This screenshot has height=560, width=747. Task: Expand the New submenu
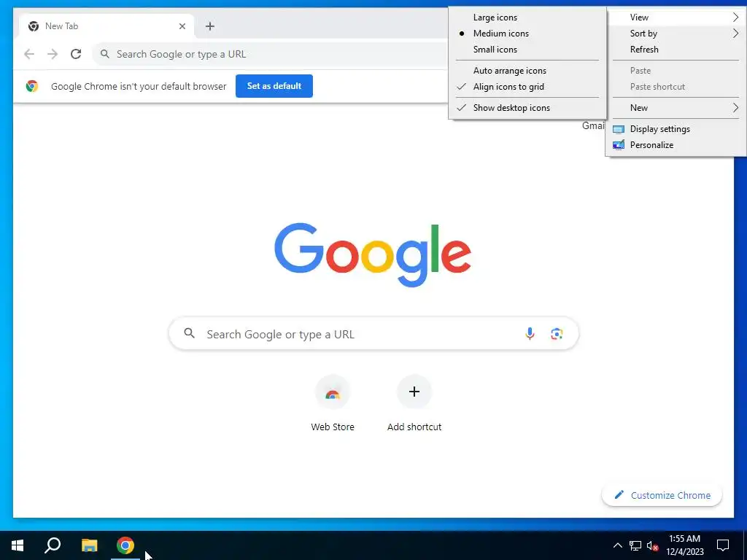point(676,108)
